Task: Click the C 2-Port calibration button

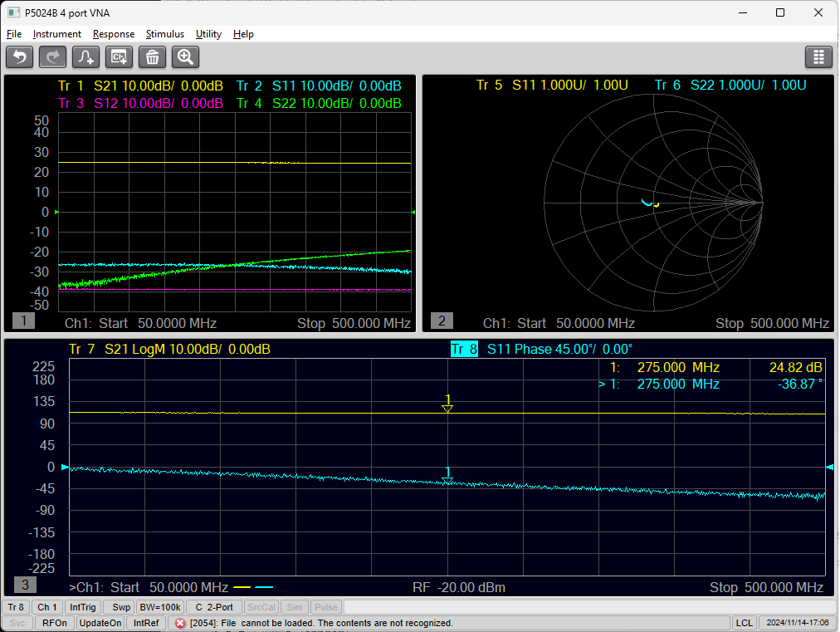Action: (214, 607)
